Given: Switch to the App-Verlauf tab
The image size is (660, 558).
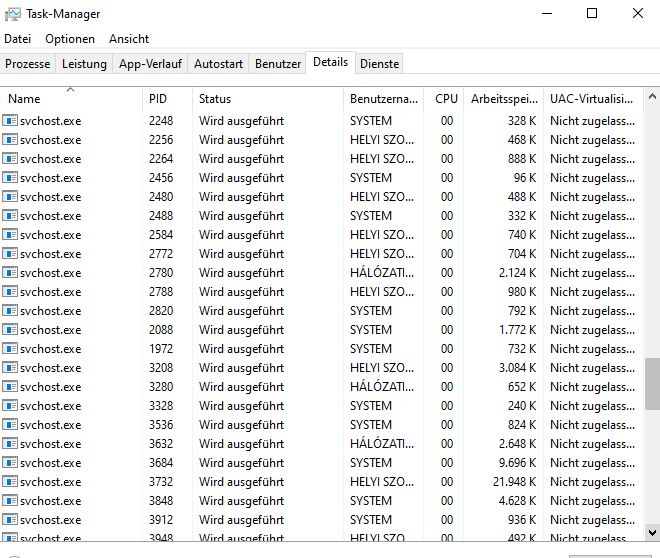Looking at the screenshot, I should (x=150, y=64).
